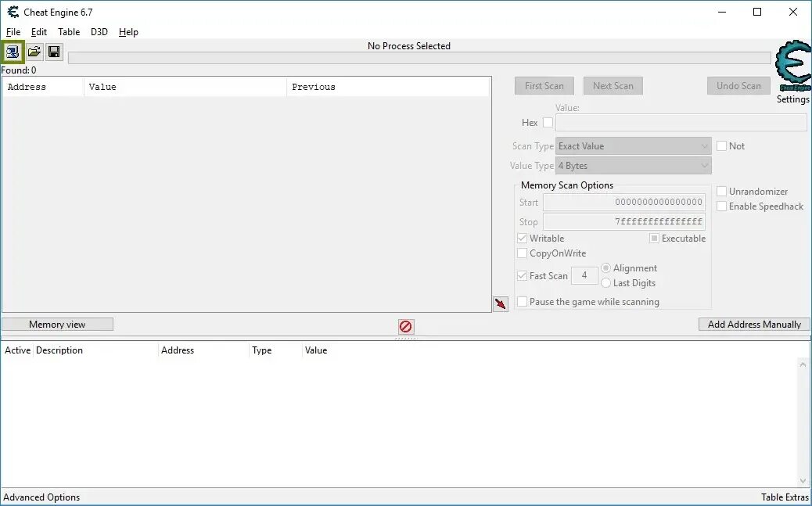The height and width of the screenshot is (506, 812).
Task: Click the Previous column header
Action: pos(388,87)
